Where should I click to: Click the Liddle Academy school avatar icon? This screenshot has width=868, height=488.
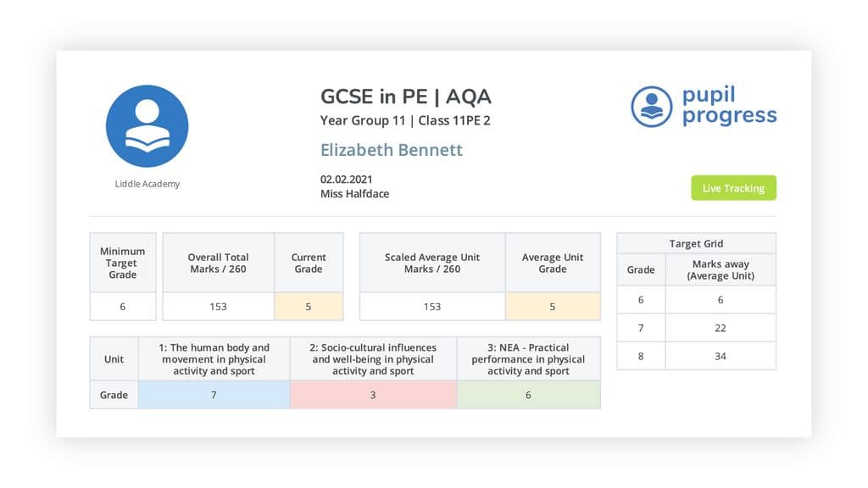(x=147, y=126)
